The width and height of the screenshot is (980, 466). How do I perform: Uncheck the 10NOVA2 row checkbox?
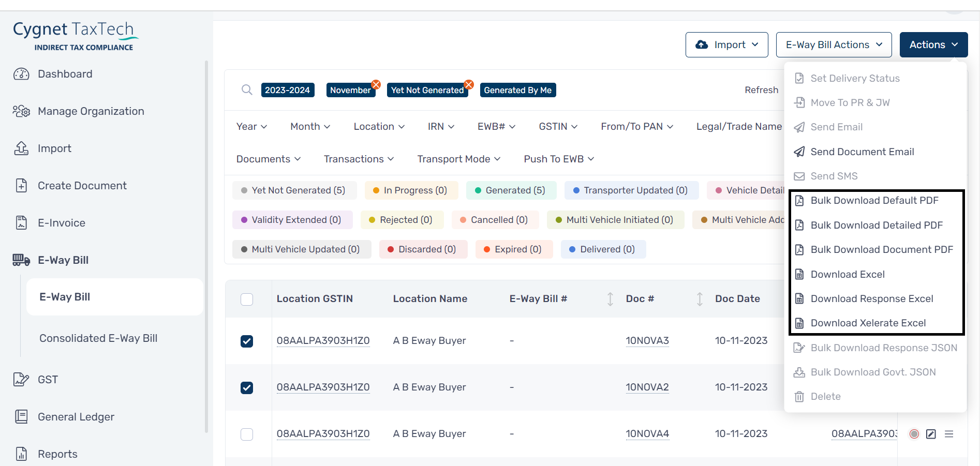point(247,388)
